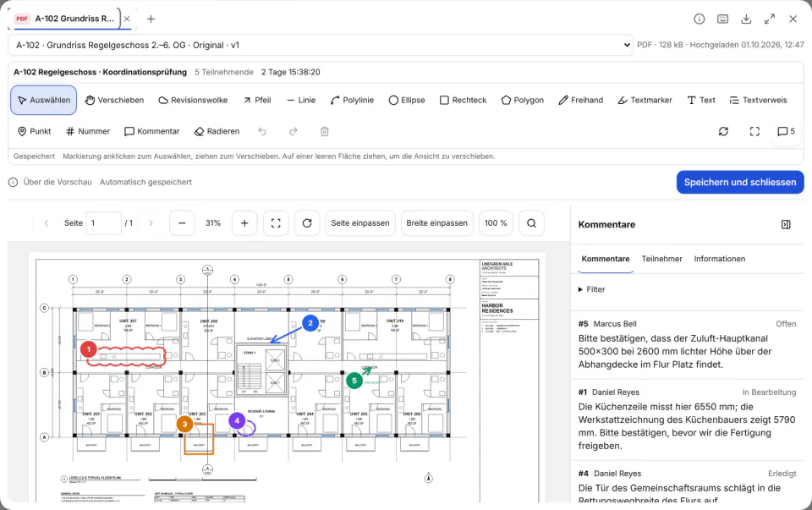Expand the Filter section
812x510 pixels.
pos(592,289)
